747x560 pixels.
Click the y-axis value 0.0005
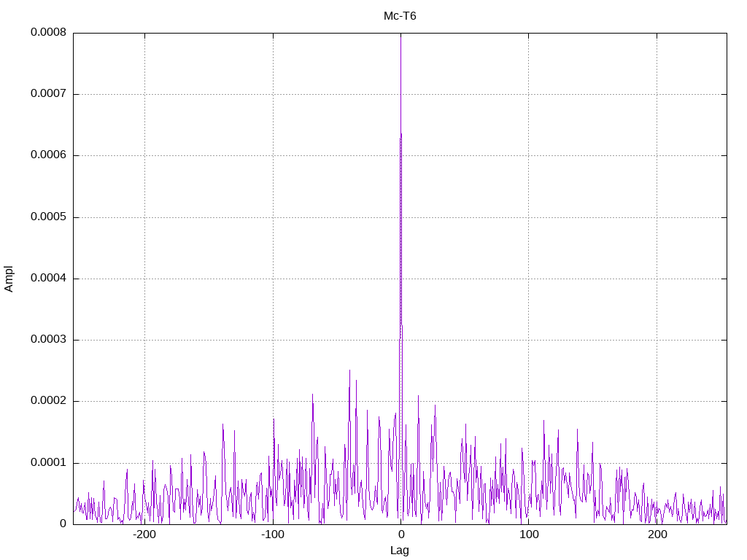click(49, 217)
